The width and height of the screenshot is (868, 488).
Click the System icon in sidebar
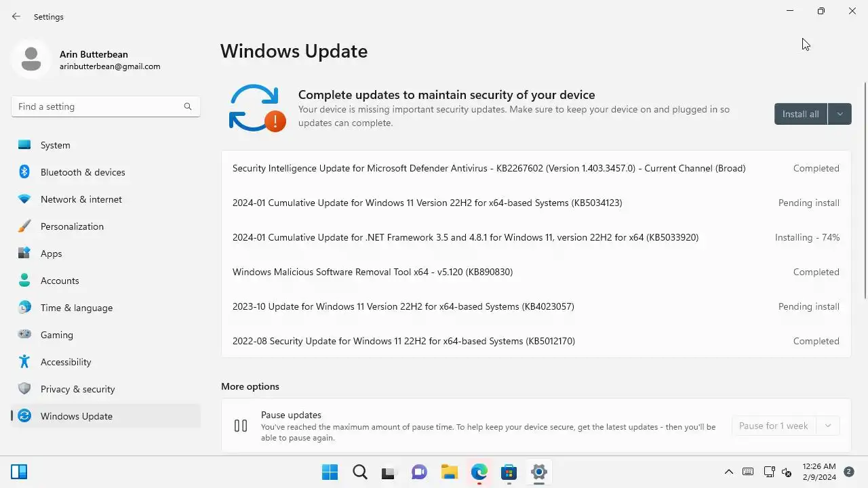click(24, 145)
